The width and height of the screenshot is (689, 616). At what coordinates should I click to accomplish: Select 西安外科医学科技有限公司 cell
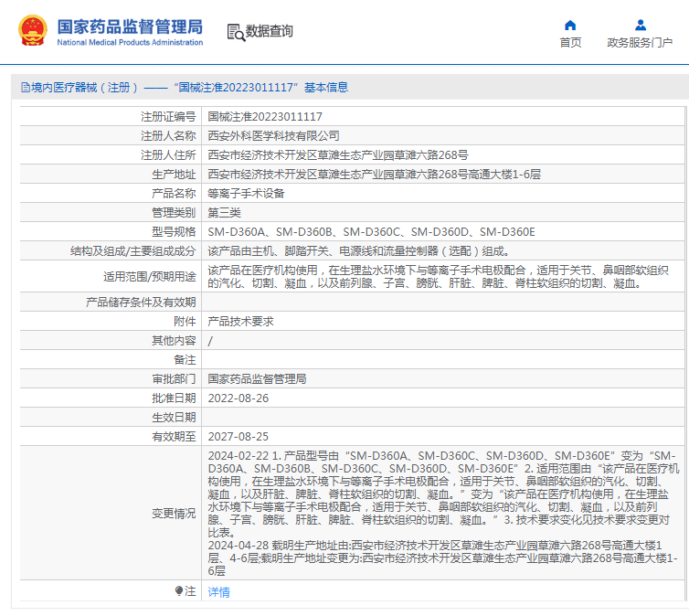[x=273, y=136]
